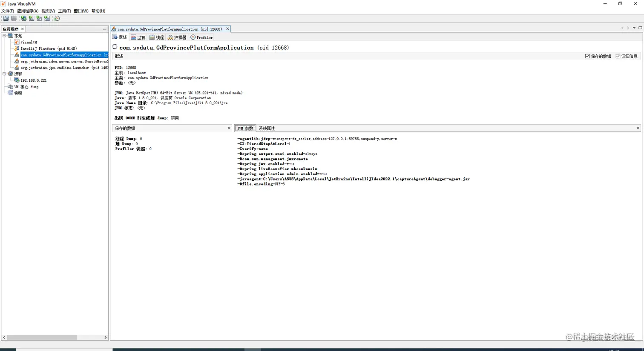Click the Java VisualVM title bar icon

[x=3, y=3]
